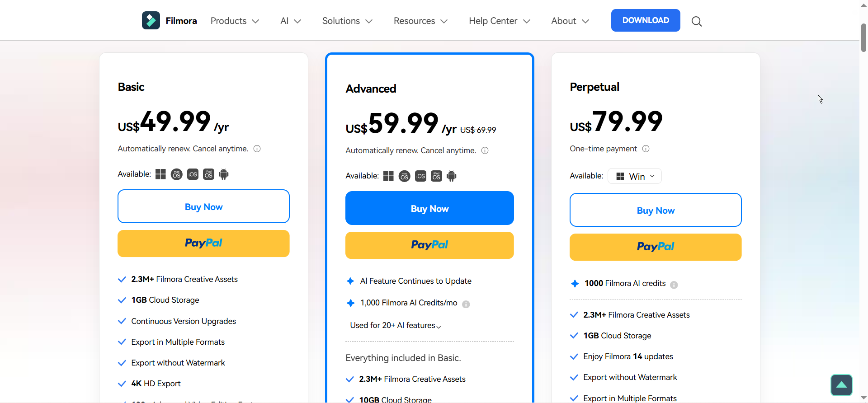Screen dimensions: 868x403
Task: Pay with PayPal for Basic plan
Action: point(203,244)
